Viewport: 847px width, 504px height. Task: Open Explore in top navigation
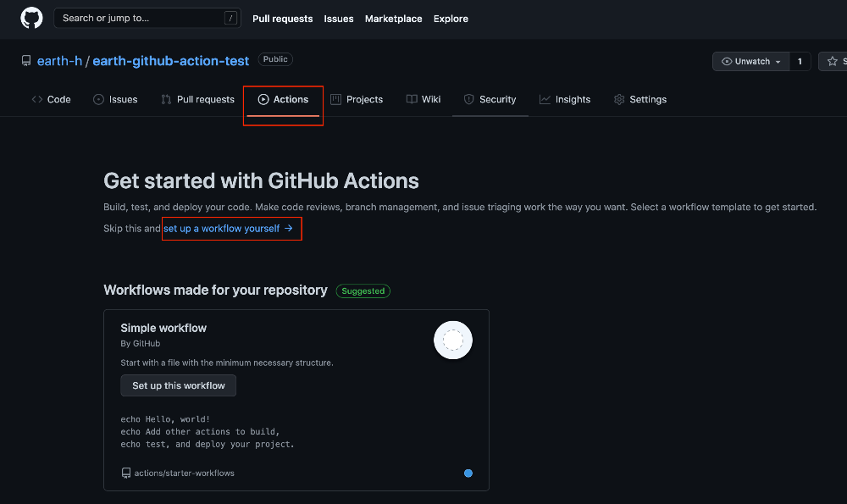[x=451, y=19]
